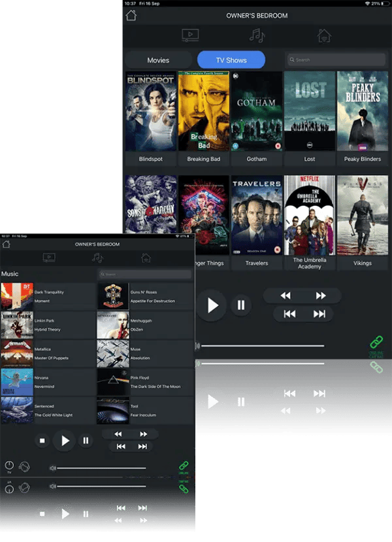Mute the second zone speaker icon
This screenshot has width=392, height=542.
click(x=52, y=486)
